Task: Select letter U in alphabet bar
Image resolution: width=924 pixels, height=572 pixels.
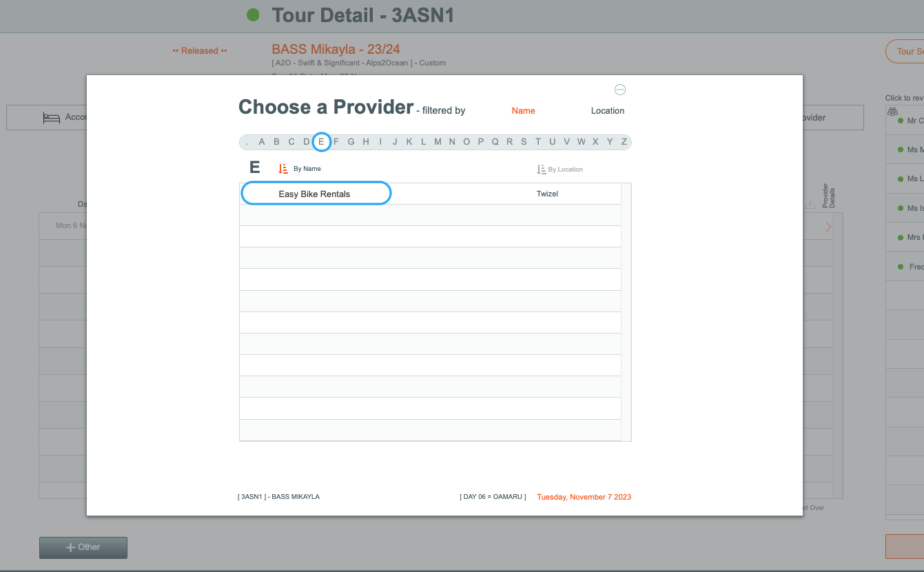Action: [553, 142]
